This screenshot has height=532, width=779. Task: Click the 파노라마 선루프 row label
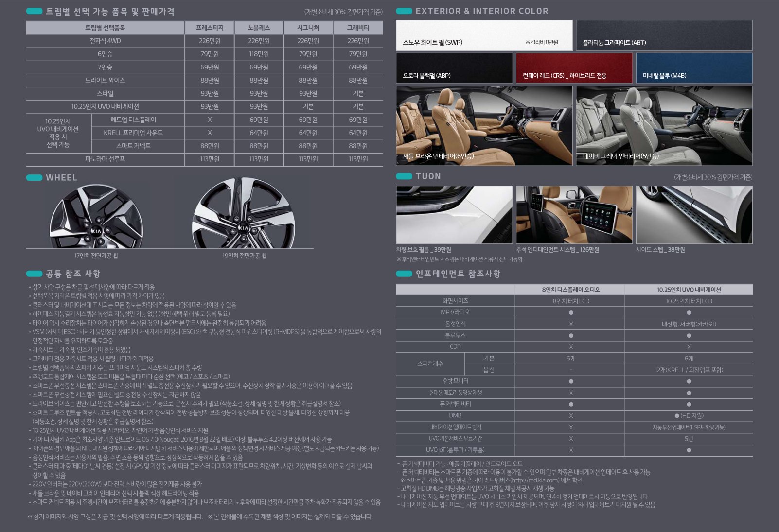(105, 159)
